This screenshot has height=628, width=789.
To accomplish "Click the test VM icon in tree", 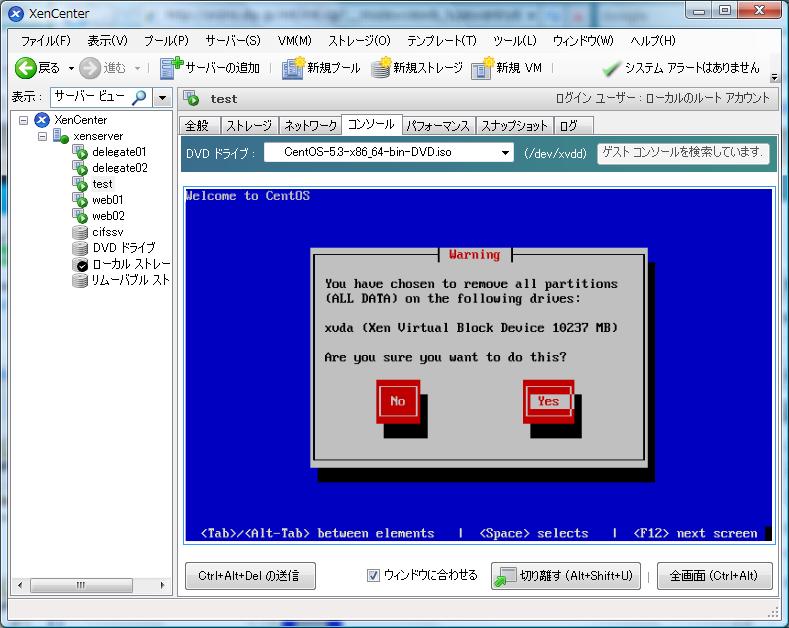I will point(80,184).
